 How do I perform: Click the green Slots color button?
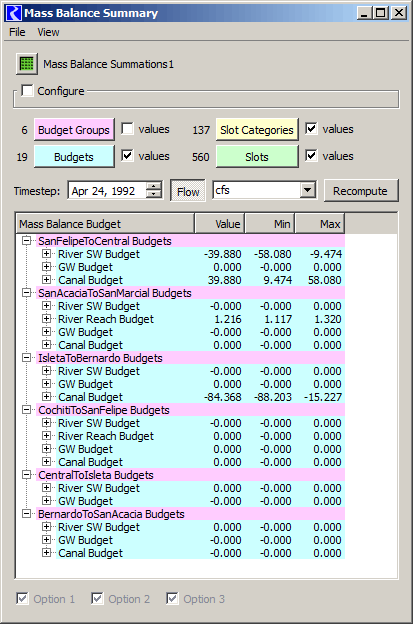click(257, 157)
